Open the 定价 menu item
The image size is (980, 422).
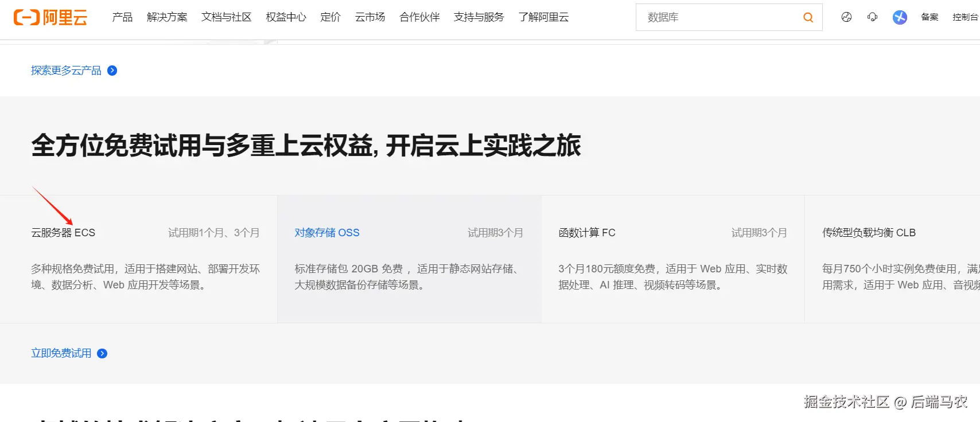(x=330, y=17)
